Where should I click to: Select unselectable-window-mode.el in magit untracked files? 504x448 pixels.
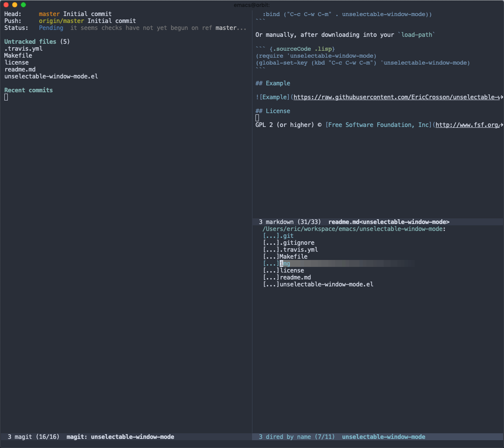[x=51, y=76]
